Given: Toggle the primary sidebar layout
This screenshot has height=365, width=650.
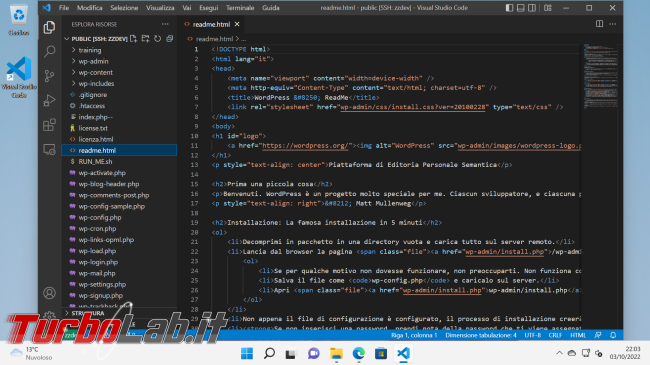Looking at the screenshot, I should pyautogui.click(x=509, y=8).
